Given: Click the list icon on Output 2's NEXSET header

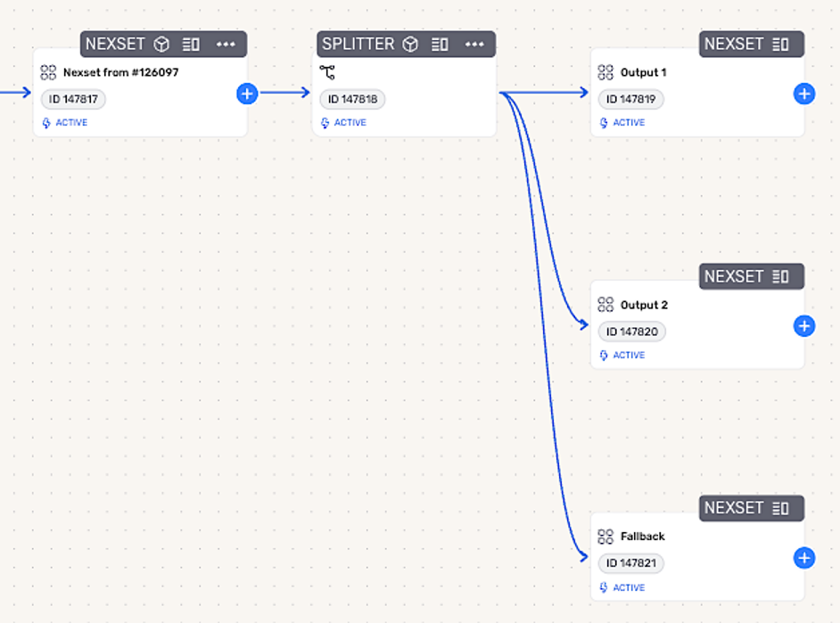Looking at the screenshot, I should point(781,276).
